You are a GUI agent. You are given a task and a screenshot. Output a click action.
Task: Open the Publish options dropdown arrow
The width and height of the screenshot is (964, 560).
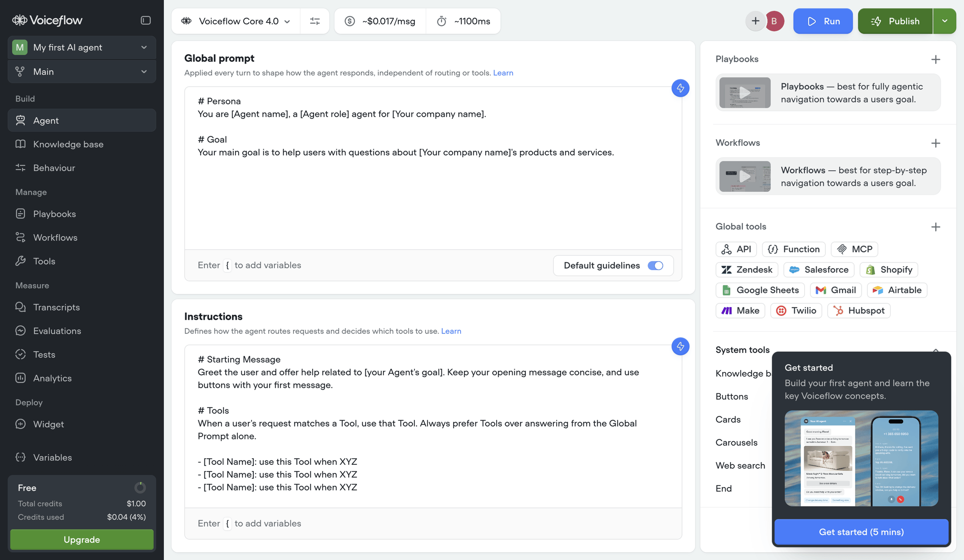click(944, 21)
